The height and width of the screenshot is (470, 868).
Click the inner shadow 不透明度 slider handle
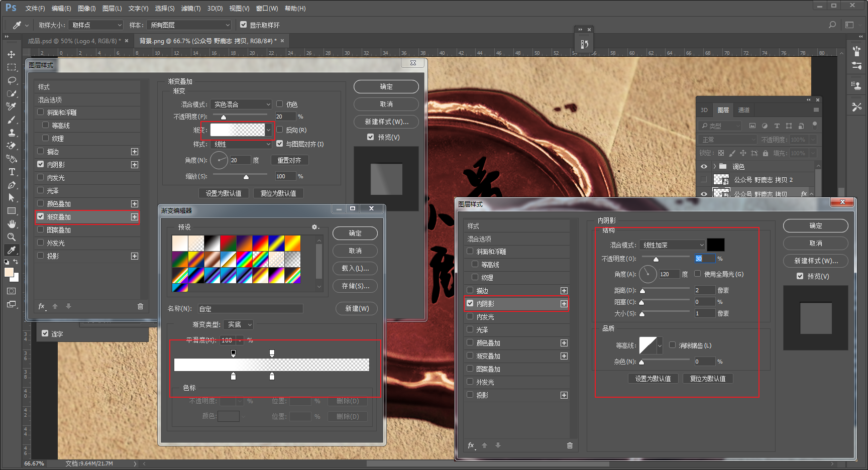656,259
